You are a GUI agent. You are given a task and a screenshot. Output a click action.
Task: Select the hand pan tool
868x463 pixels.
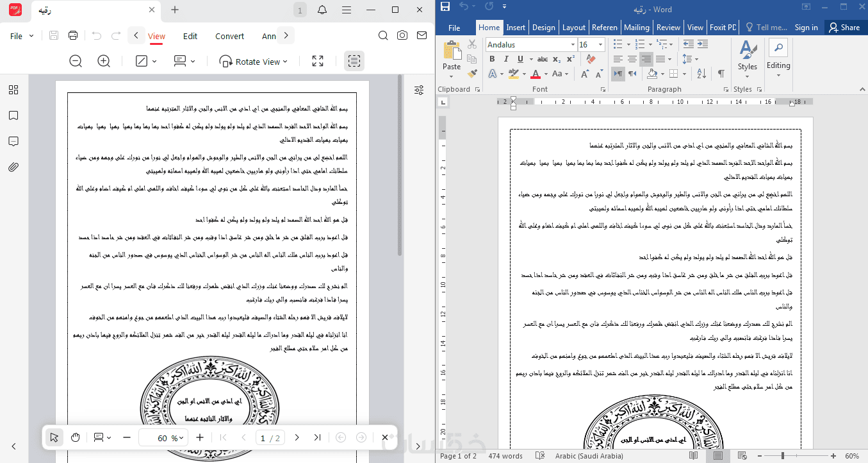click(76, 437)
